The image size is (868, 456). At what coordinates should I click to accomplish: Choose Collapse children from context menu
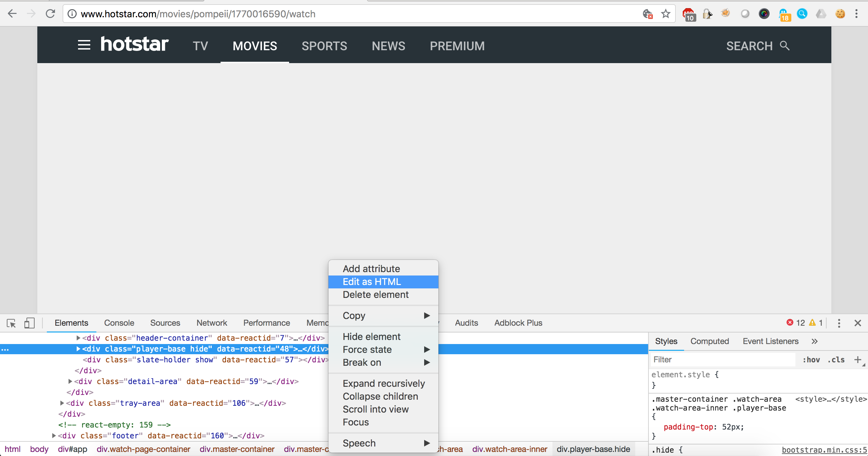tap(383, 396)
